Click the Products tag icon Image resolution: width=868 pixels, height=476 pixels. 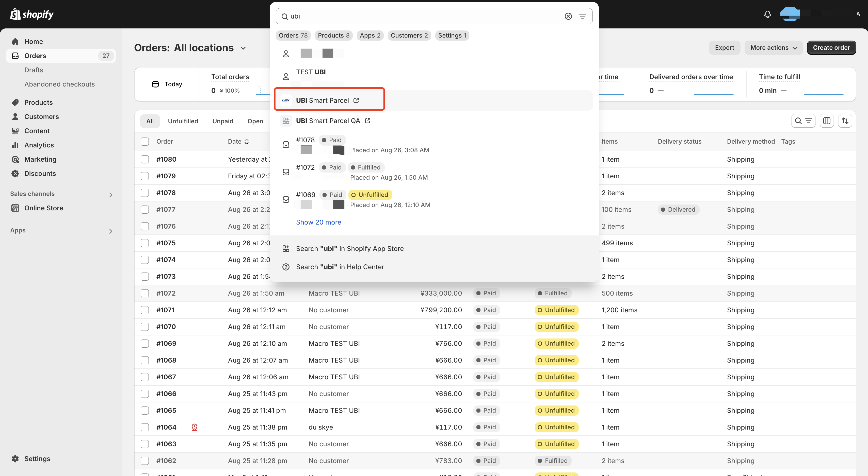click(15, 102)
